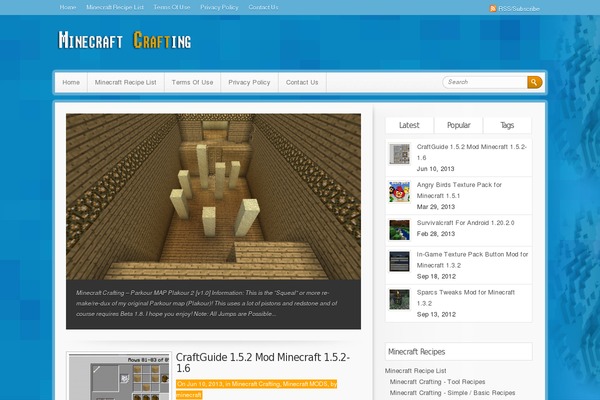The width and height of the screenshot is (600, 400).
Task: Click the Parkour map featured image
Action: 213,196
